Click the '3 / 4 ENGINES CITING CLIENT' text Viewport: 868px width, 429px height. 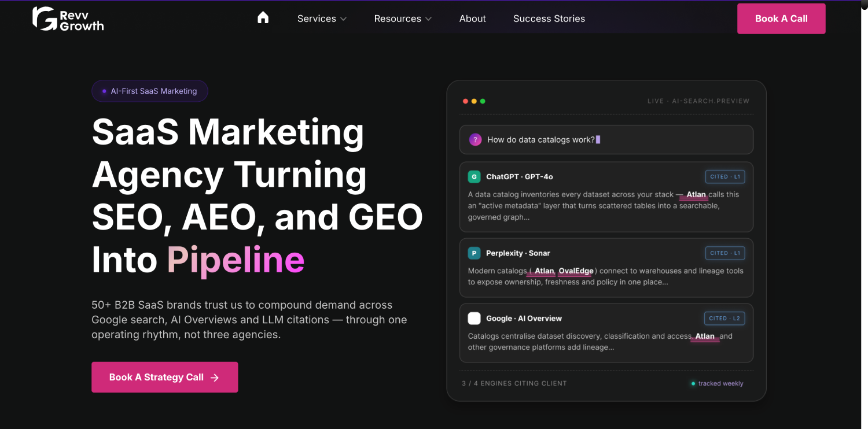click(514, 383)
